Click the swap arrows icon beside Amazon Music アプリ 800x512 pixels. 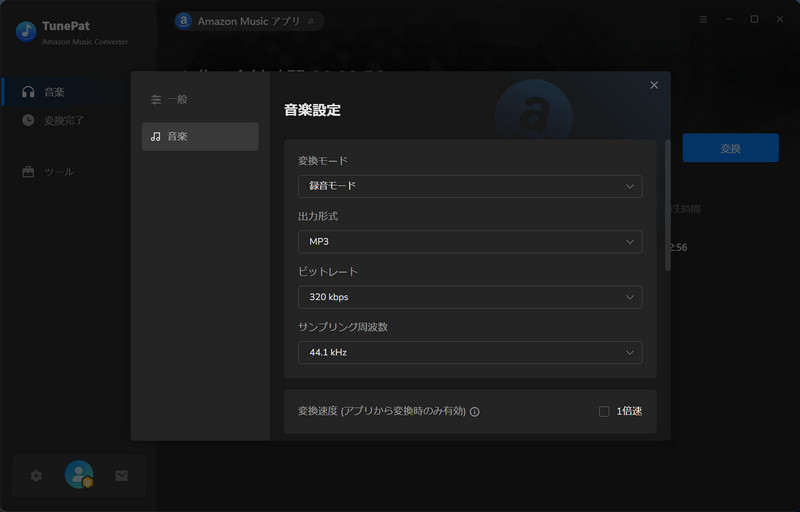pyautogui.click(x=311, y=21)
